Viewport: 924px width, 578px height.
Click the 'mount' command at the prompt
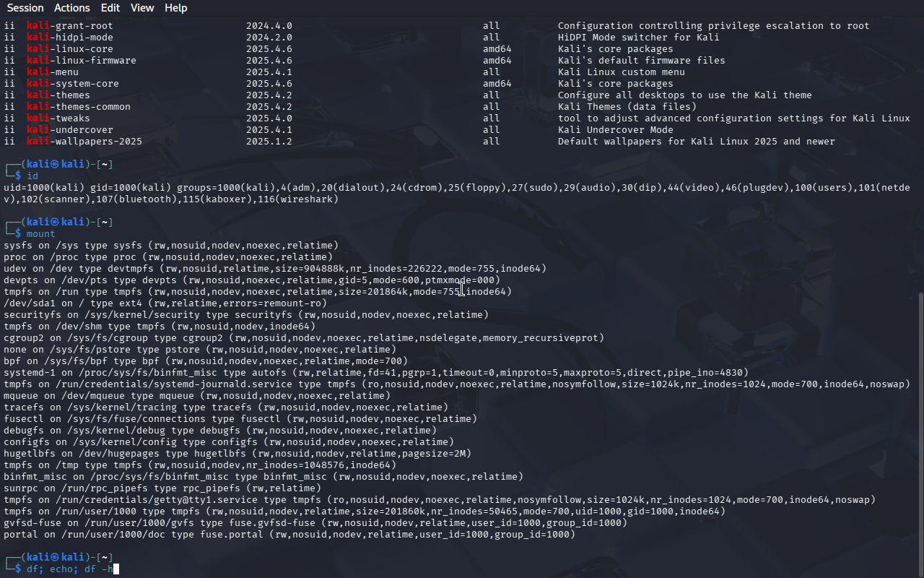pyautogui.click(x=40, y=234)
